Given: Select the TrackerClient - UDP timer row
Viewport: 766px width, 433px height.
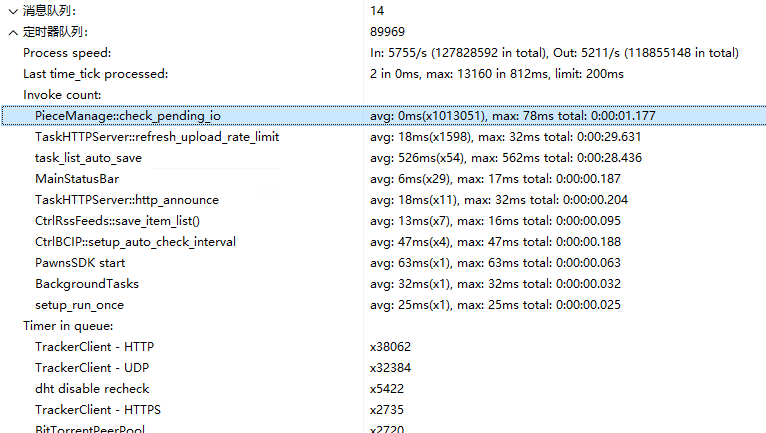Looking at the screenshot, I should pyautogui.click(x=383, y=368).
